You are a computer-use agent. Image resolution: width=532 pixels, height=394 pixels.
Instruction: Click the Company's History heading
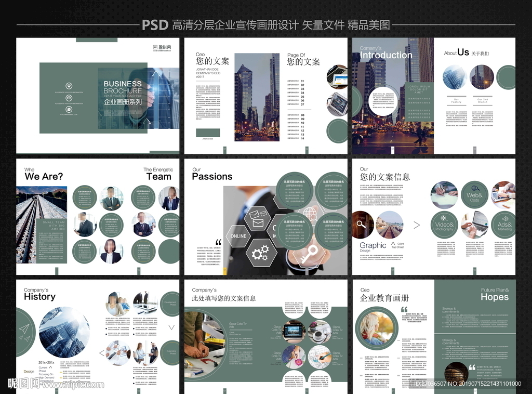[x=39, y=294]
